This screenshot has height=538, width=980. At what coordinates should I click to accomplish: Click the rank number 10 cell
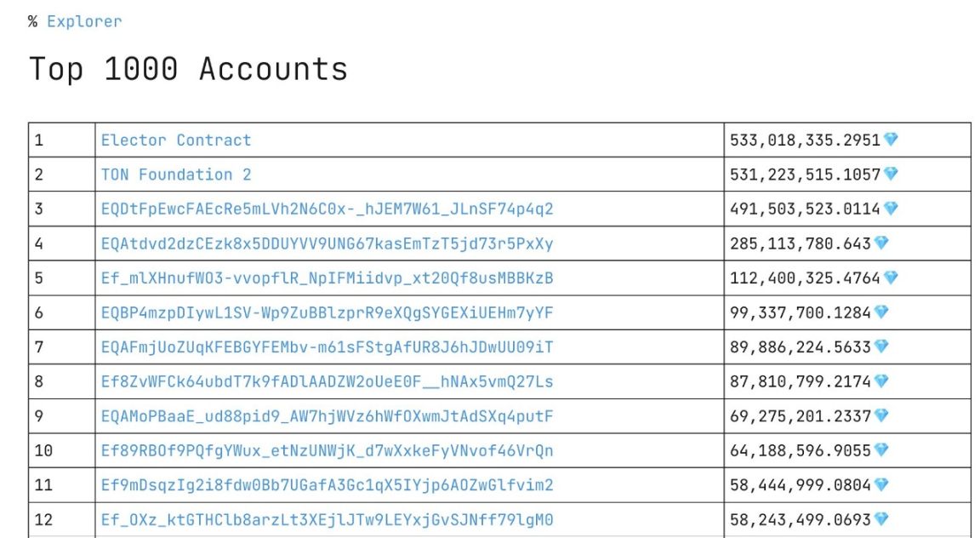click(43, 450)
